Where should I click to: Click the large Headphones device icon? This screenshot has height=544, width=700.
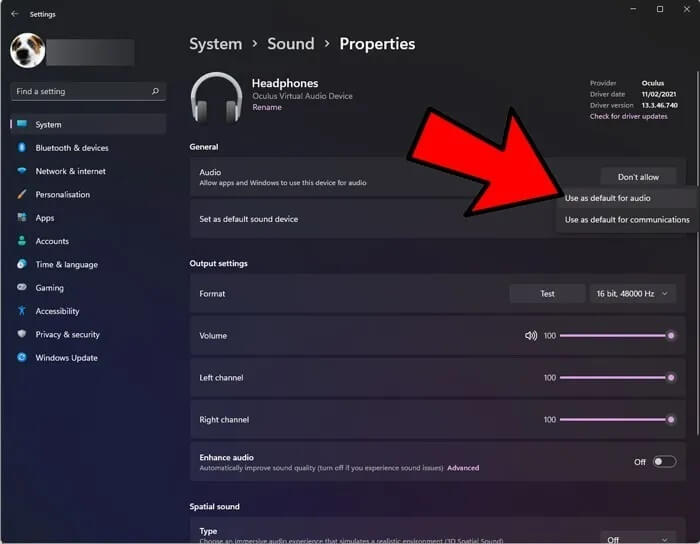217,97
